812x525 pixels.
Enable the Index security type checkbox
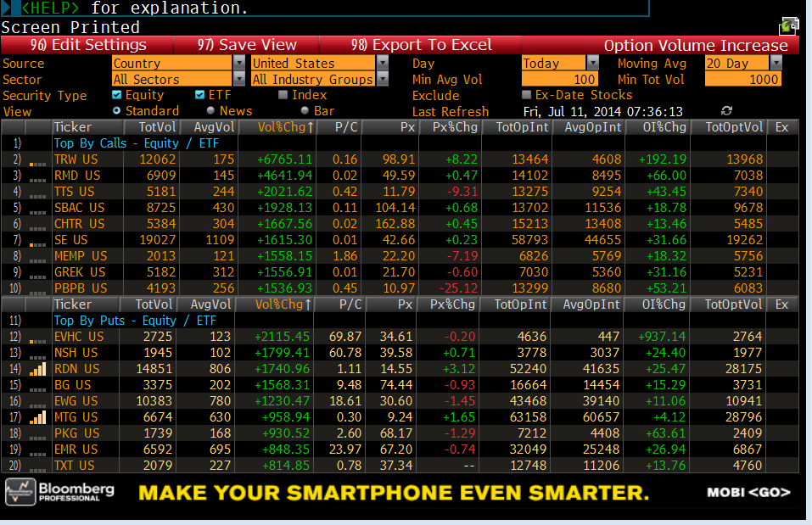click(283, 95)
